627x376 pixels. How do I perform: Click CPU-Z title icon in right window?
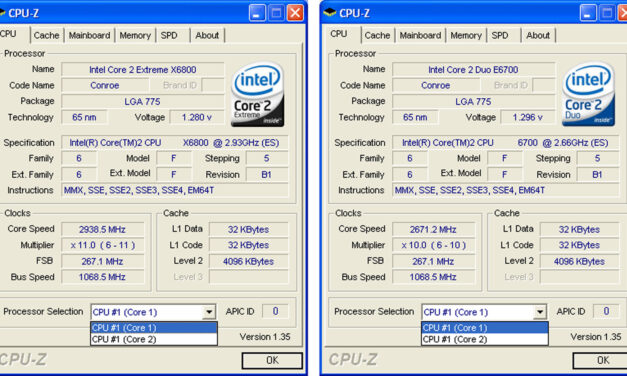(330, 12)
